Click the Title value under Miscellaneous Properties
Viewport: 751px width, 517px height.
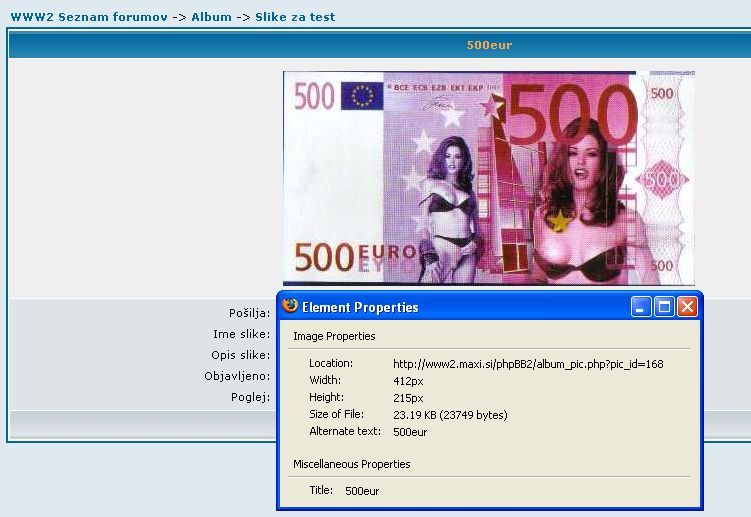tap(362, 491)
